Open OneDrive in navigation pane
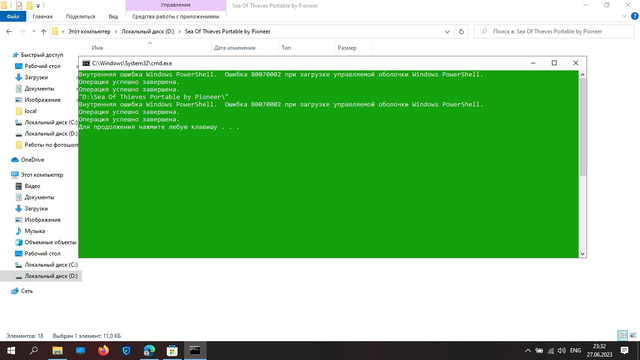This screenshot has width=640, height=360. pyautogui.click(x=32, y=160)
